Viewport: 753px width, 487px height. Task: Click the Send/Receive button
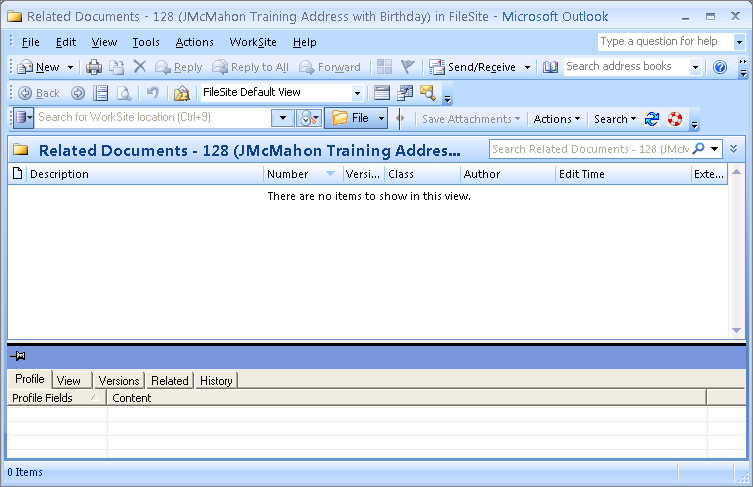pos(473,67)
